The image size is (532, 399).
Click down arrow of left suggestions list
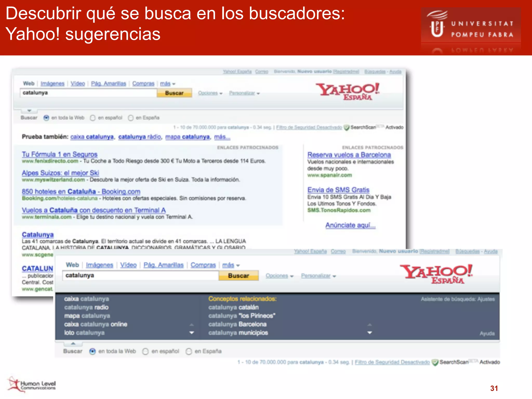coord(192,333)
